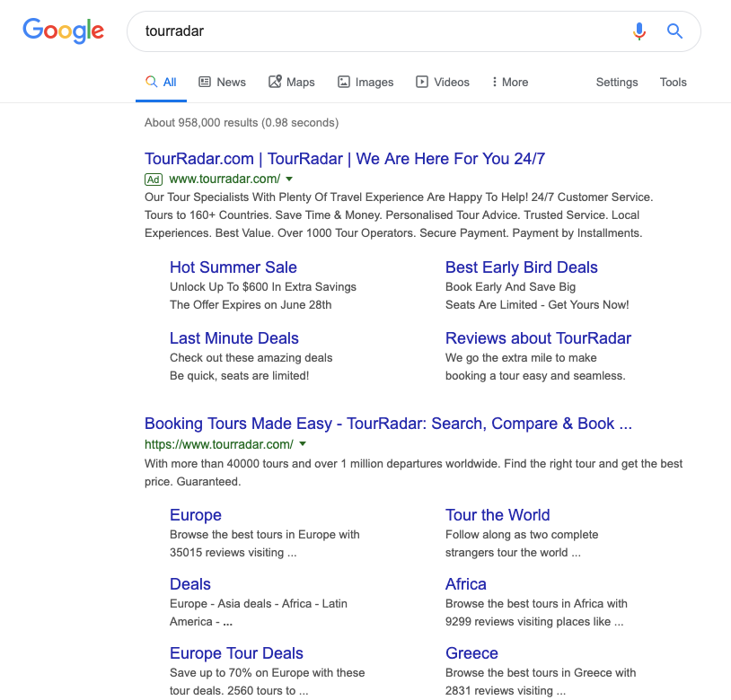Click the https://www.tourradar.com/ organic URL
The image size is (731, 700).
[x=218, y=444]
